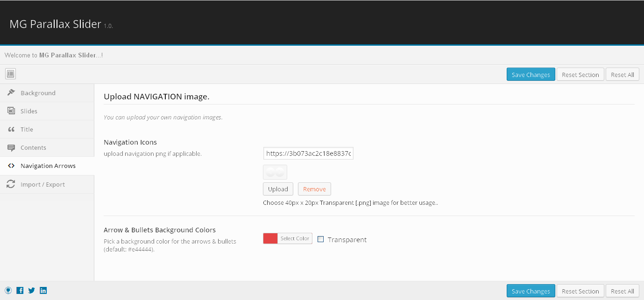
Task: Open the Twitter link in footer
Action: point(32,290)
